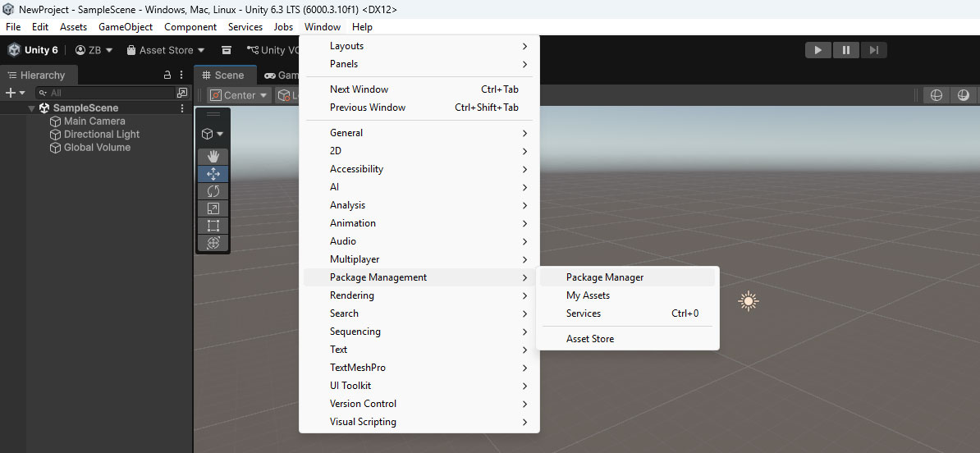Open the Unity Version Control toolbar button

click(x=273, y=50)
